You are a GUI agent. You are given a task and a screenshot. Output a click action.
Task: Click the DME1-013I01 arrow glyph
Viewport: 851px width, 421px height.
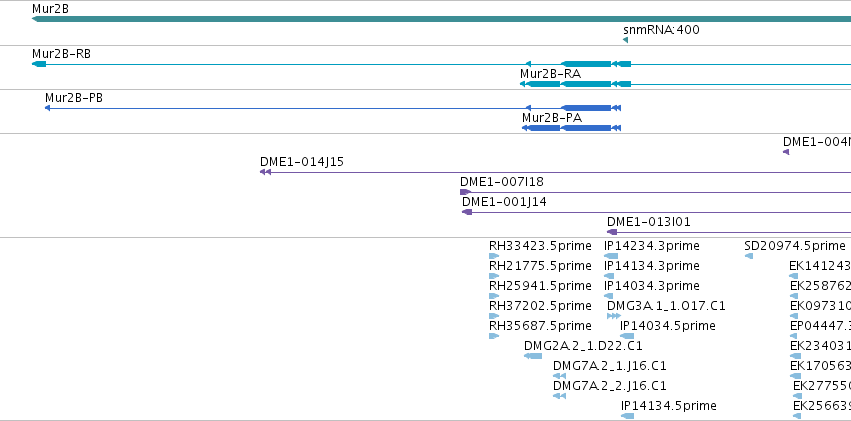[612, 232]
